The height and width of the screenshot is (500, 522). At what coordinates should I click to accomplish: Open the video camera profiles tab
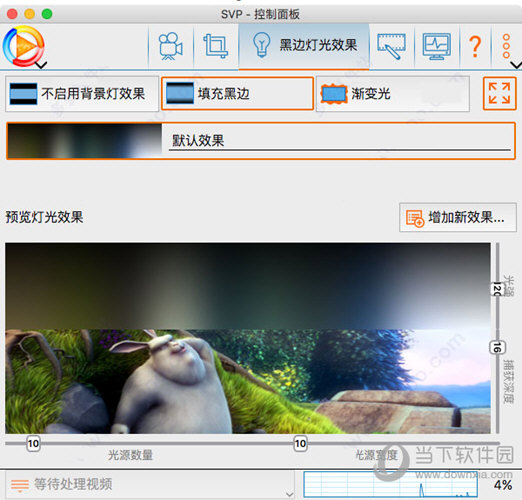click(x=170, y=46)
